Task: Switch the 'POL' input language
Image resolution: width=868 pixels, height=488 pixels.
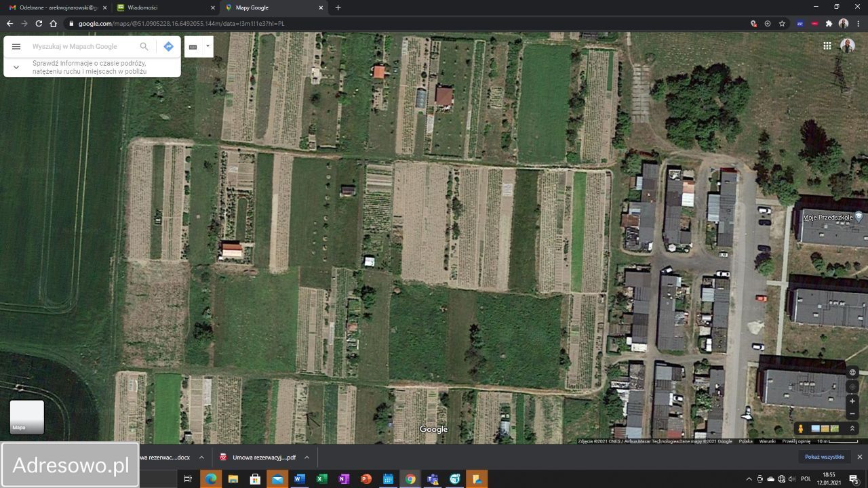Action: click(806, 479)
